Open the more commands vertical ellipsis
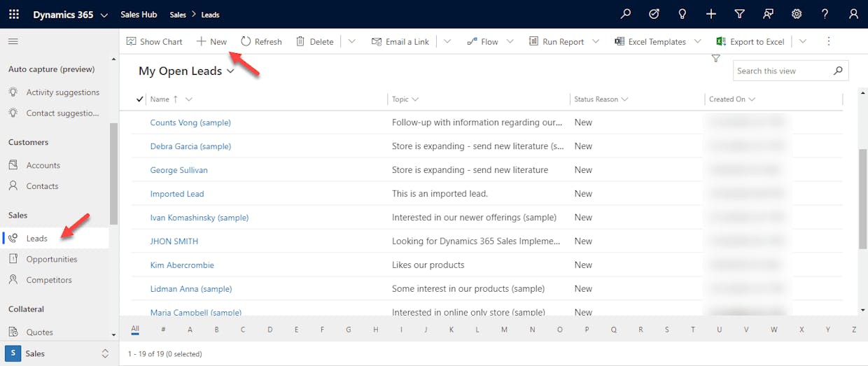This screenshot has height=366, width=868. (x=829, y=41)
